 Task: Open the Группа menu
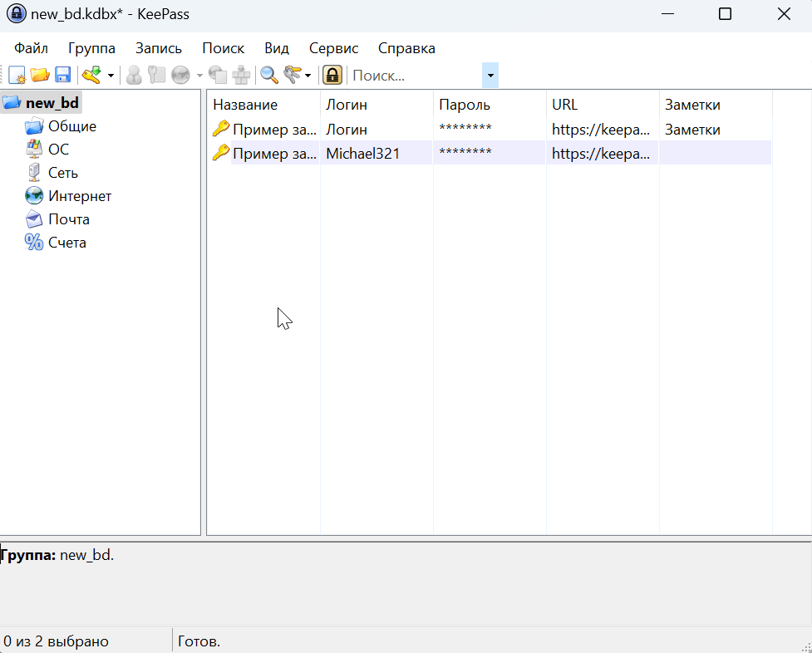91,48
